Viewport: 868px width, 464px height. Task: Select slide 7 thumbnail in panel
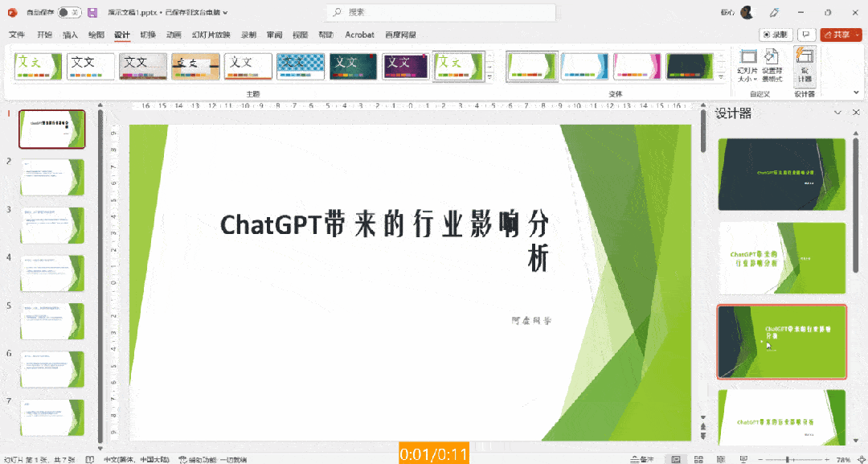coord(52,417)
